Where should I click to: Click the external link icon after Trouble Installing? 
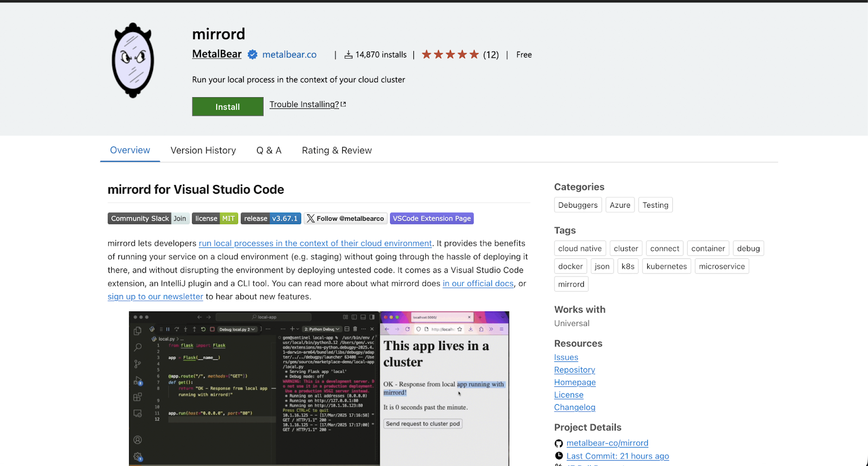(343, 104)
